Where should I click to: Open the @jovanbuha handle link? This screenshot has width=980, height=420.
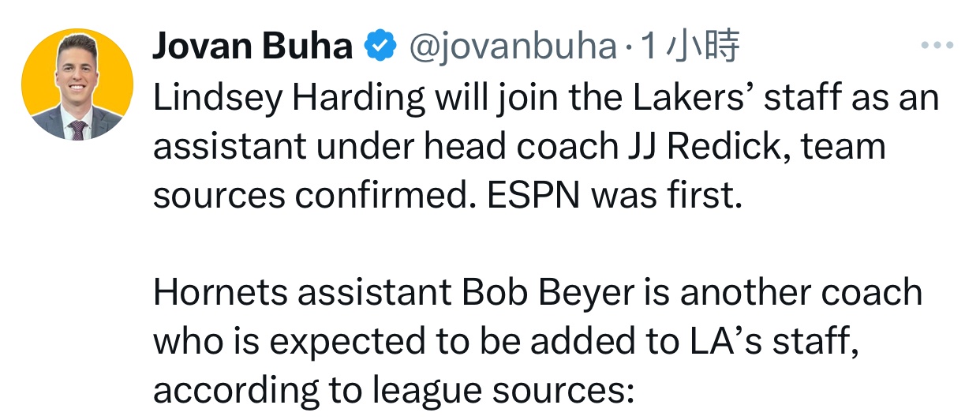[511, 47]
